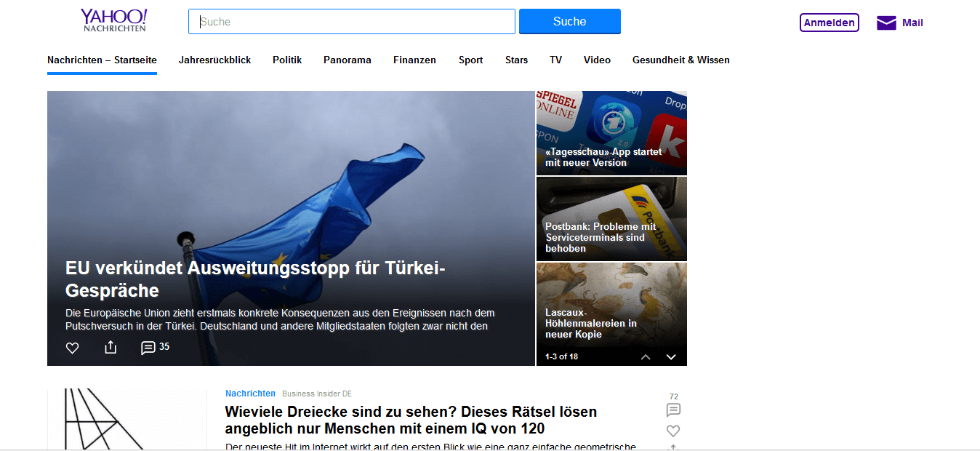The image size is (980, 451).
Task: Open the Mail envelope icon
Action: pyautogui.click(x=886, y=23)
